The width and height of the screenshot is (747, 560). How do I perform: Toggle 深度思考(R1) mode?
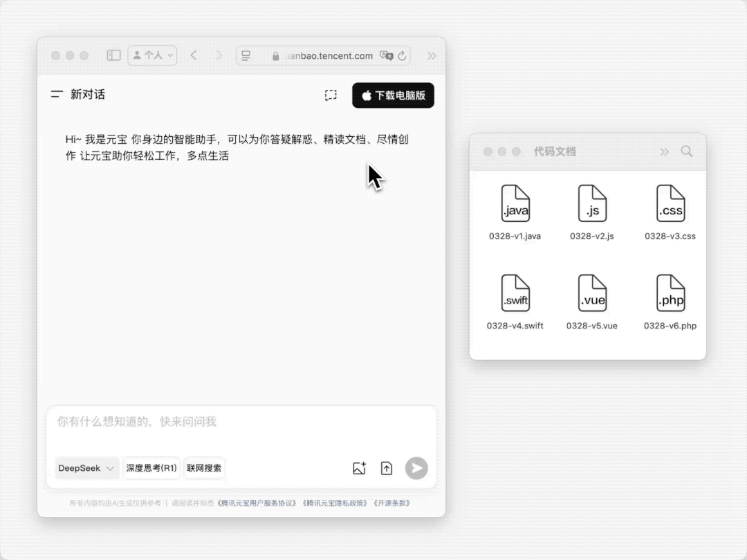click(x=151, y=468)
